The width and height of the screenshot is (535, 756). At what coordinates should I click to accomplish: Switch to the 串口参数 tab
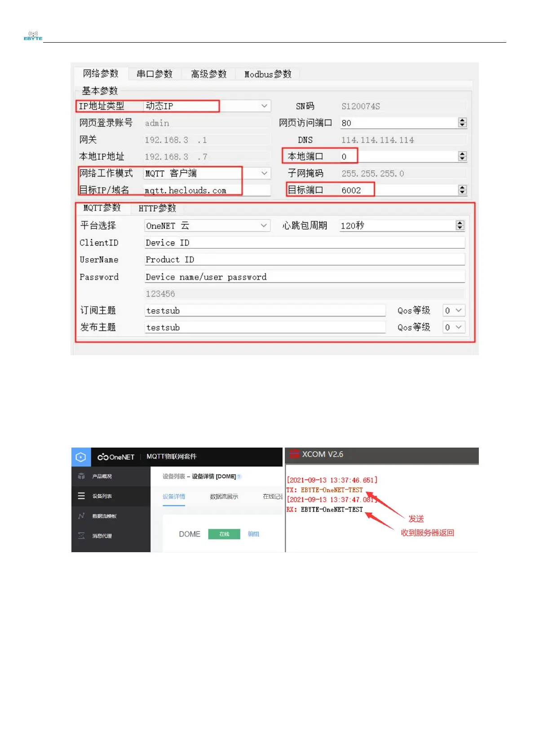(155, 74)
